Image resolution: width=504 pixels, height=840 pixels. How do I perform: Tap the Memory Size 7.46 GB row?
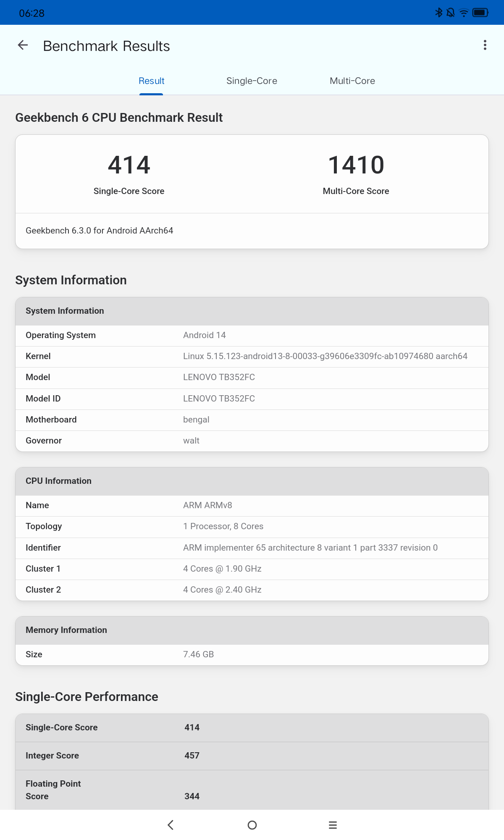pyautogui.click(x=252, y=655)
